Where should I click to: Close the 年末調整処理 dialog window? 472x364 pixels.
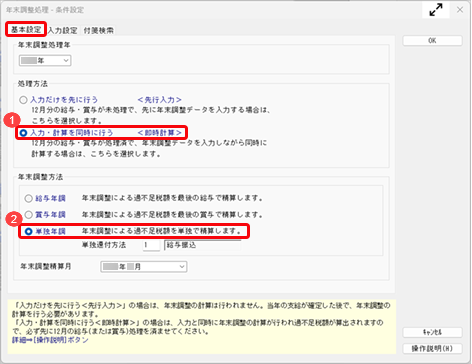(460, 10)
